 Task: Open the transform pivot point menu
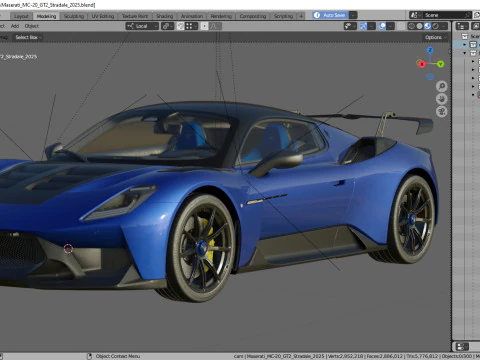(x=167, y=26)
